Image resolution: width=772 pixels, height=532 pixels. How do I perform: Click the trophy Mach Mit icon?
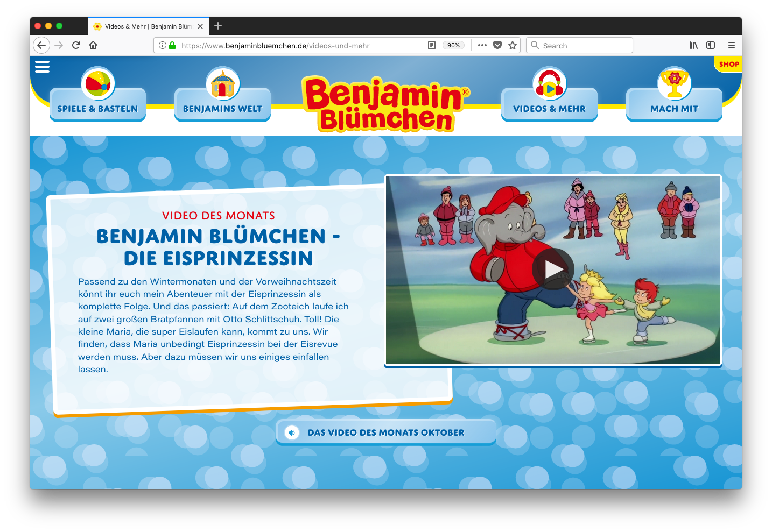[674, 84]
